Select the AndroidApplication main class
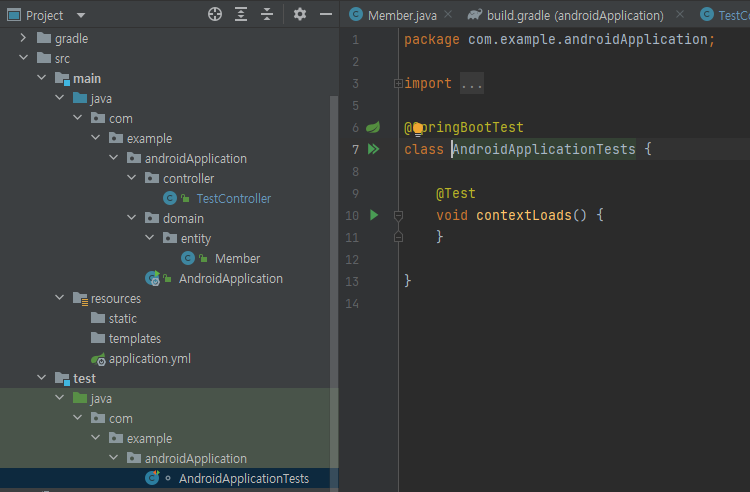Image resolution: width=750 pixels, height=492 pixels. point(231,279)
